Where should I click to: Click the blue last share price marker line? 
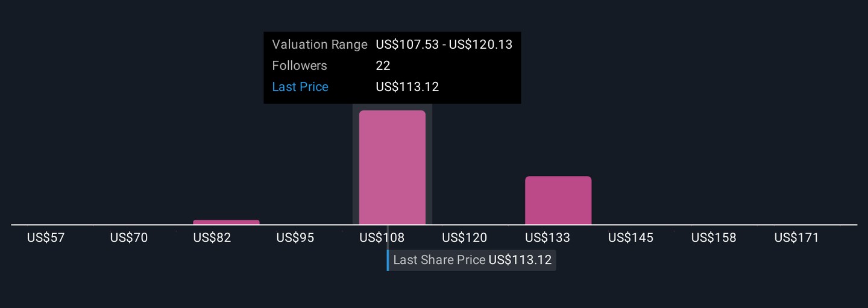coord(388,260)
